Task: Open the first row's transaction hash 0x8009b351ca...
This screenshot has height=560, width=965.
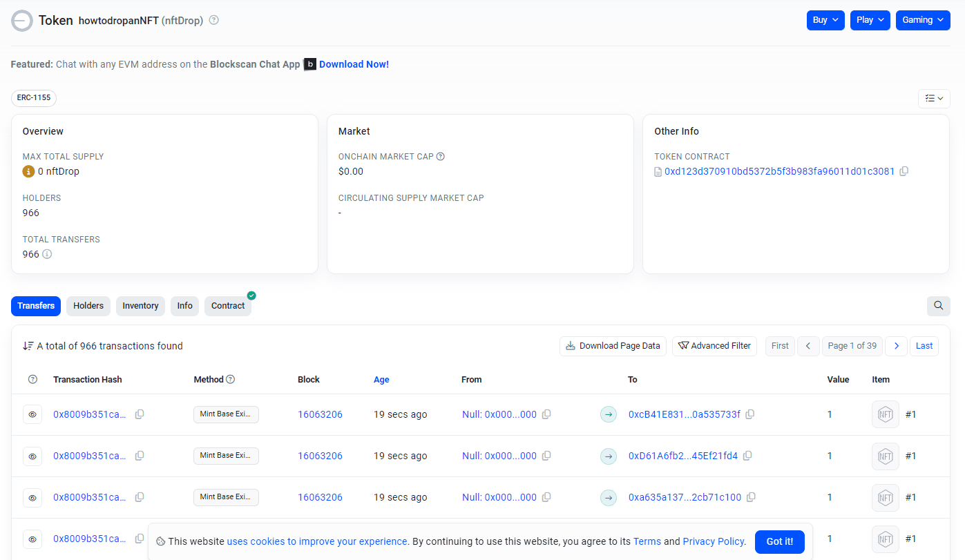Action: (x=90, y=414)
